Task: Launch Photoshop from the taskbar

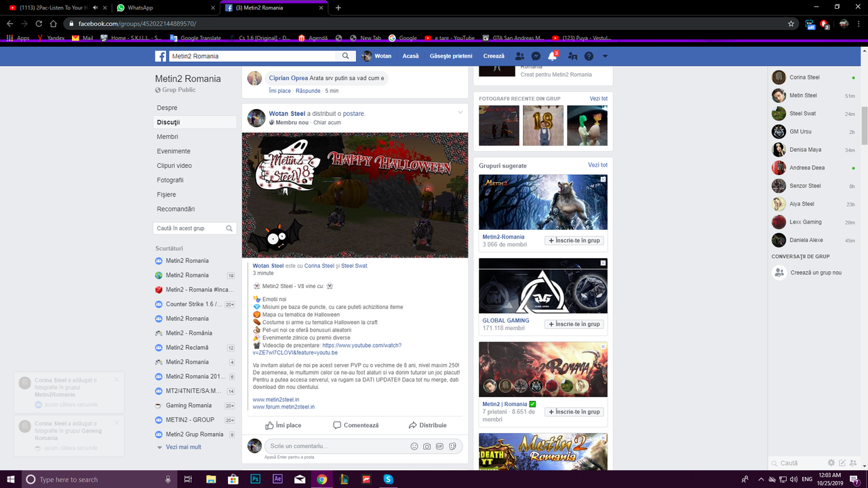Action: 255,479
